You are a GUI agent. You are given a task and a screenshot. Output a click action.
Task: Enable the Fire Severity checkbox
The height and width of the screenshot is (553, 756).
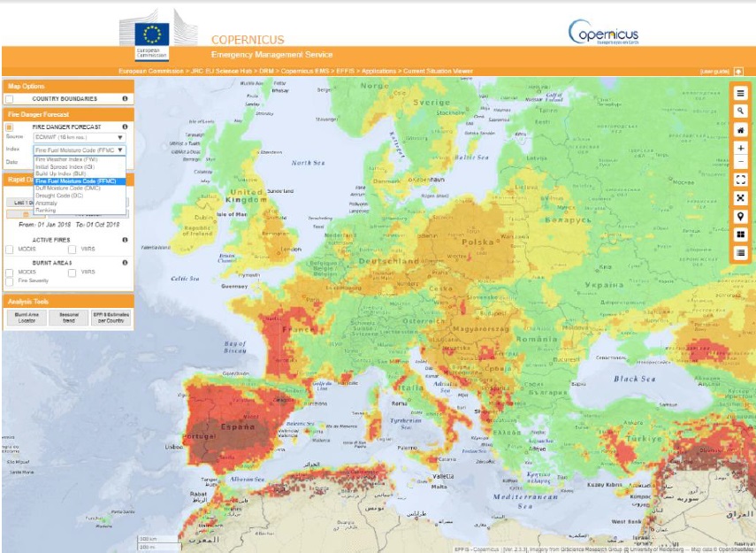click(10, 281)
